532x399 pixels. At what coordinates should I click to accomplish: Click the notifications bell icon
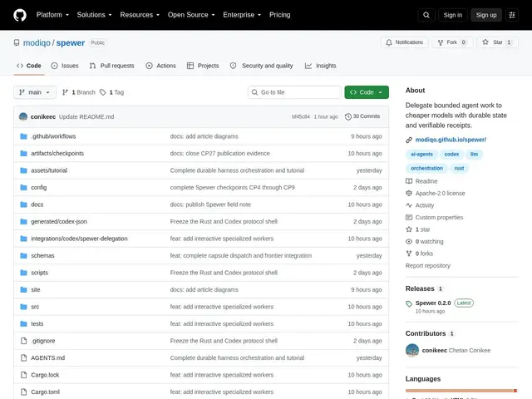(389, 42)
